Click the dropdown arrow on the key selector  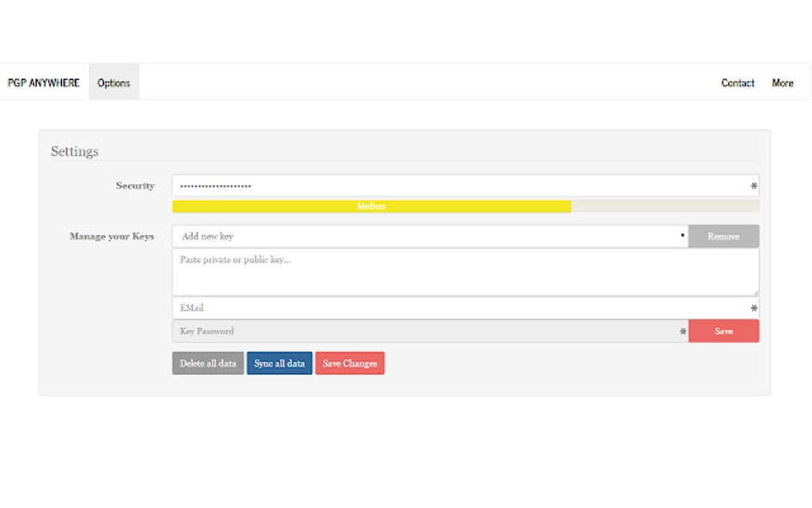[682, 236]
